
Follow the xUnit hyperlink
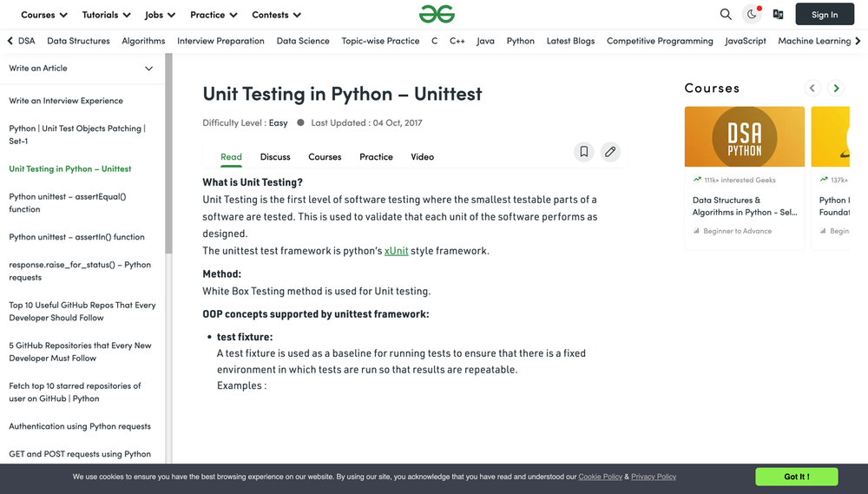click(x=397, y=251)
